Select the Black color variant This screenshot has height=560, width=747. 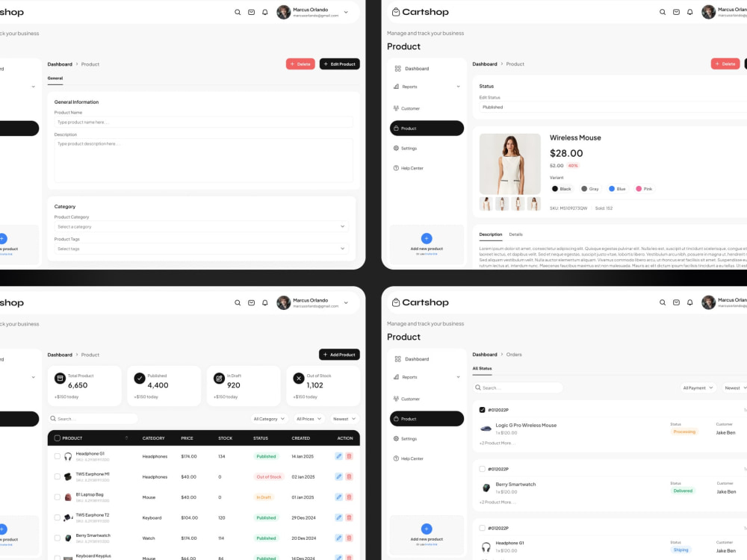562,189
